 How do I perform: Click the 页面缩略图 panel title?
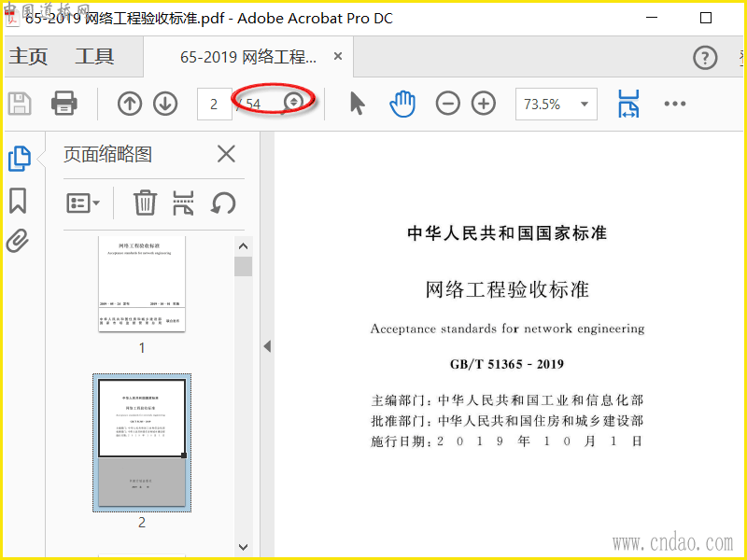tap(107, 154)
